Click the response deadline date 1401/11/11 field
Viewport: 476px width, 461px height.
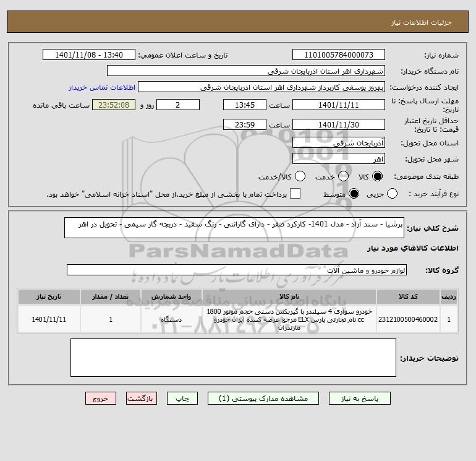[339, 105]
